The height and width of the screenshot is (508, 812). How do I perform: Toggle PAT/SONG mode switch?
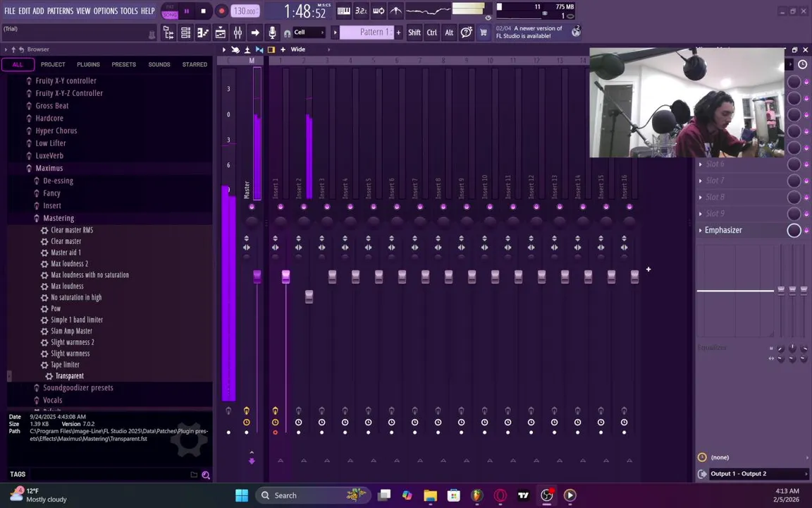click(x=170, y=11)
